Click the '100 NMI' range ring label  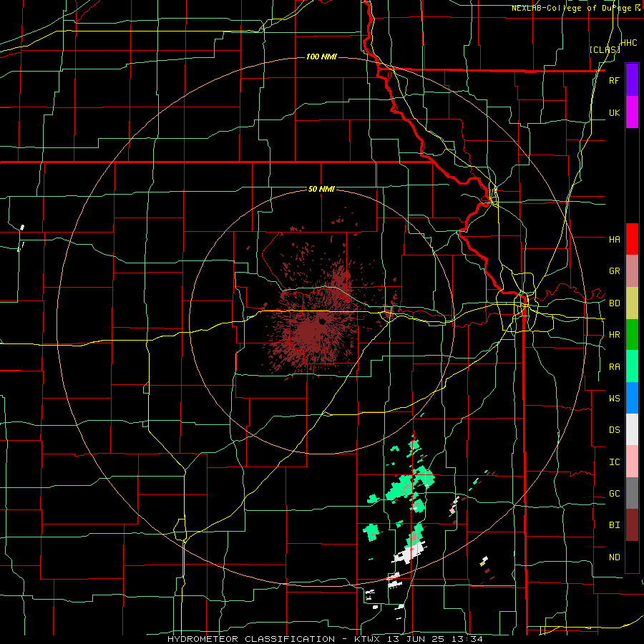pyautogui.click(x=321, y=57)
